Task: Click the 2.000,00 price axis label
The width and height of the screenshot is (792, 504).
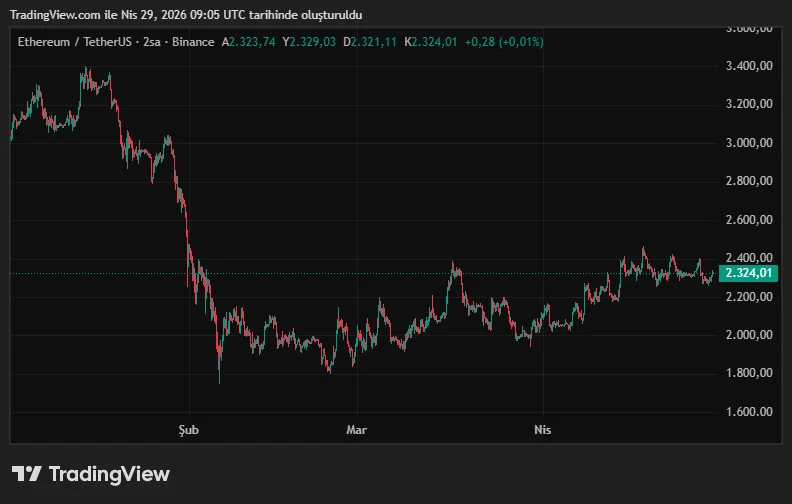Action: pyautogui.click(x=749, y=335)
